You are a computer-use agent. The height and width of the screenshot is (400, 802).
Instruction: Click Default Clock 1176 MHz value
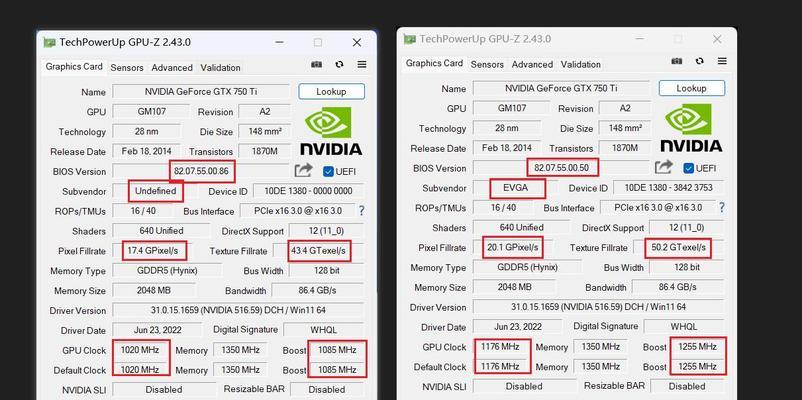click(x=500, y=367)
